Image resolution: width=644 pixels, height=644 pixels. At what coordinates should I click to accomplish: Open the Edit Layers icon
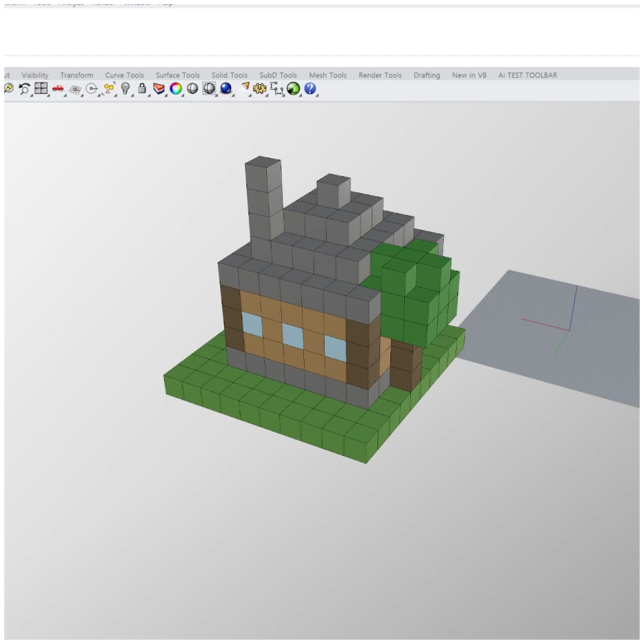click(x=159, y=89)
